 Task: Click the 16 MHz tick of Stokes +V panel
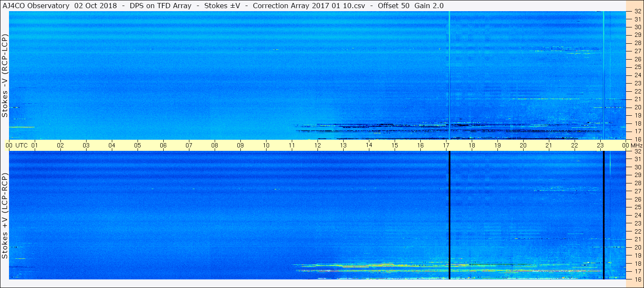point(638,279)
